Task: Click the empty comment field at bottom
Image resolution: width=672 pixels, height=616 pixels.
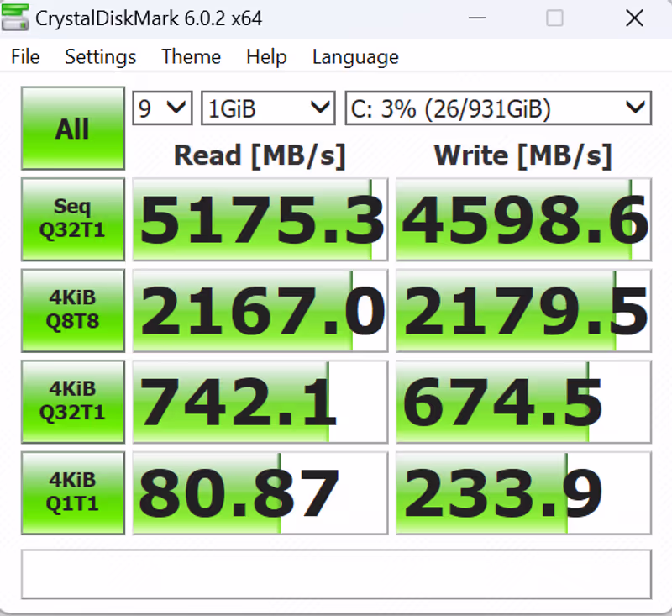Action: tap(336, 574)
